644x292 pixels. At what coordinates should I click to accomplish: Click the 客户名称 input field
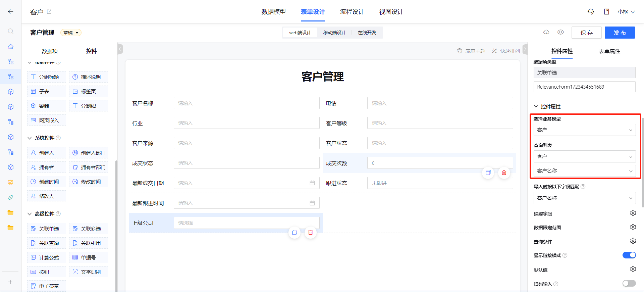point(247,103)
